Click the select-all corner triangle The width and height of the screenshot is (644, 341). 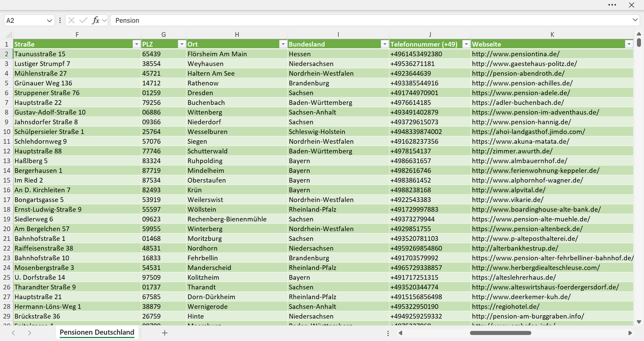tap(8, 35)
